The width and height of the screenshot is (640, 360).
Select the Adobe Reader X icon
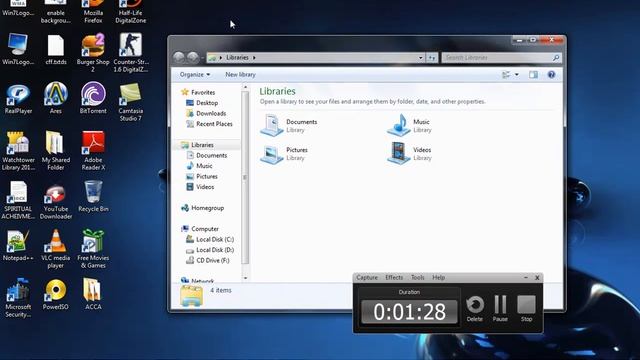click(x=93, y=150)
